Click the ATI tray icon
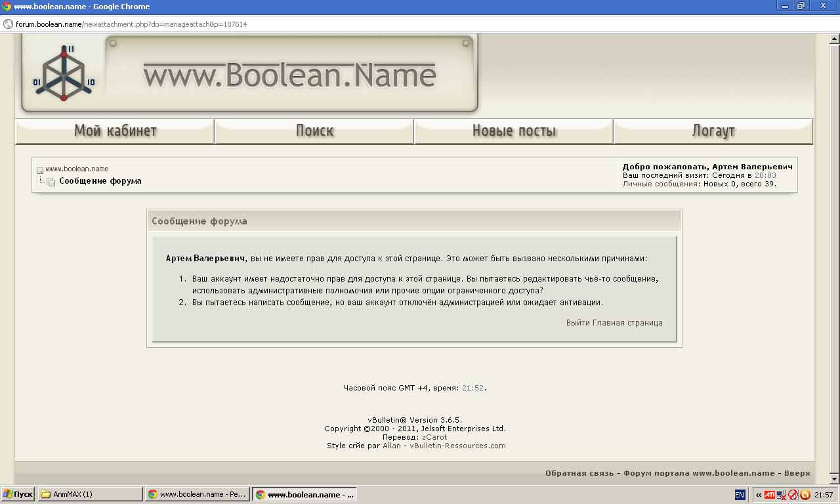The height and width of the screenshot is (504, 840). 769,495
